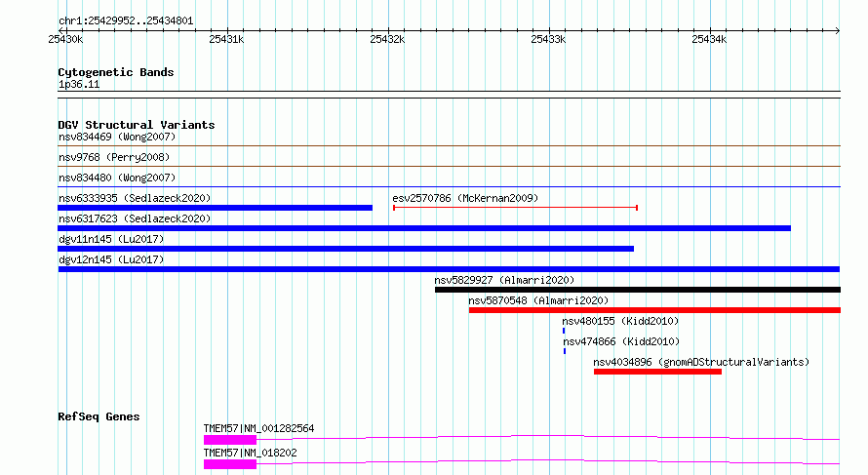Click the 25430k ruler position
This screenshot has height=475, width=868.
click(65, 39)
